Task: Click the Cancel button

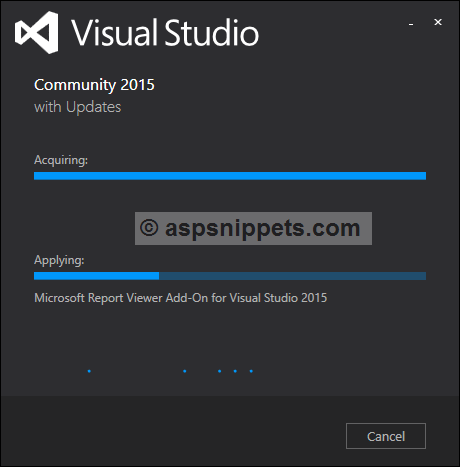Action: (386, 436)
